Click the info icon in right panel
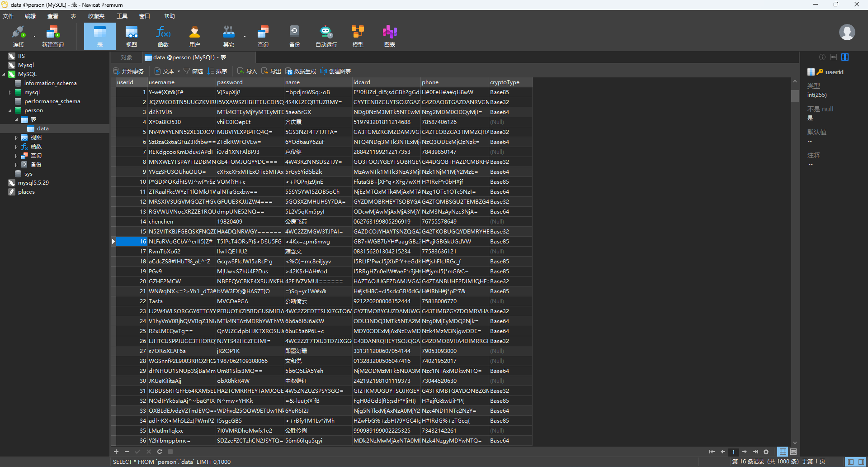Screen dimensions: 868x467 click(x=822, y=57)
